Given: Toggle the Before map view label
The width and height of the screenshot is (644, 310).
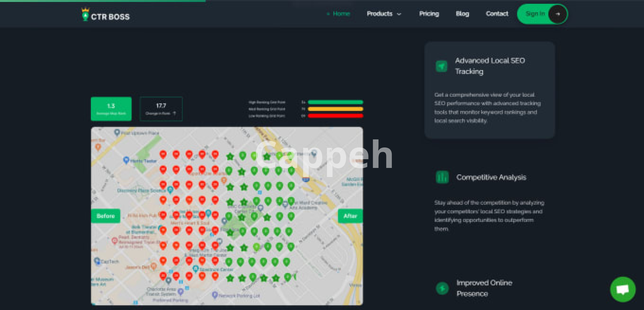Looking at the screenshot, I should [106, 216].
